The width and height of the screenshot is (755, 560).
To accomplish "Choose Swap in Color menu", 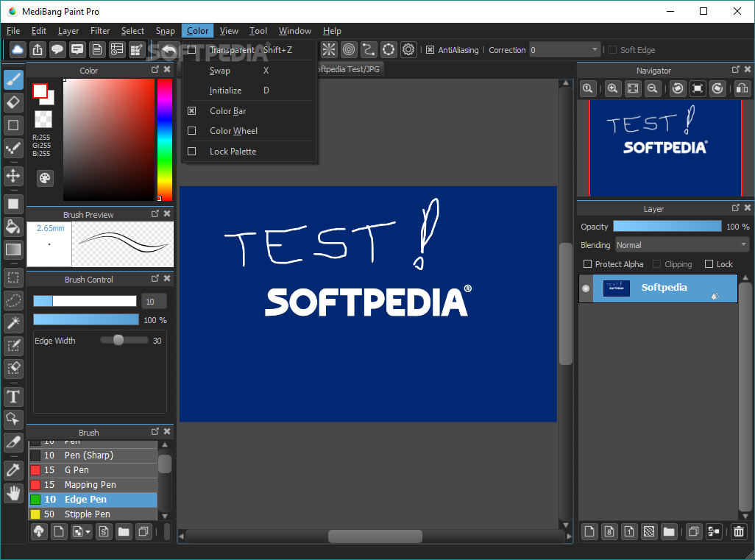I will (249, 71).
